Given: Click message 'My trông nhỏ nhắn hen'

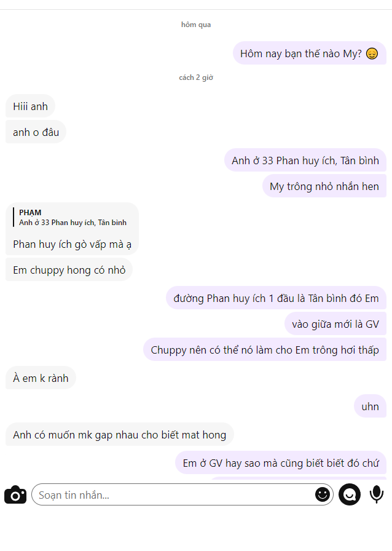Looking at the screenshot, I should [x=324, y=186].
